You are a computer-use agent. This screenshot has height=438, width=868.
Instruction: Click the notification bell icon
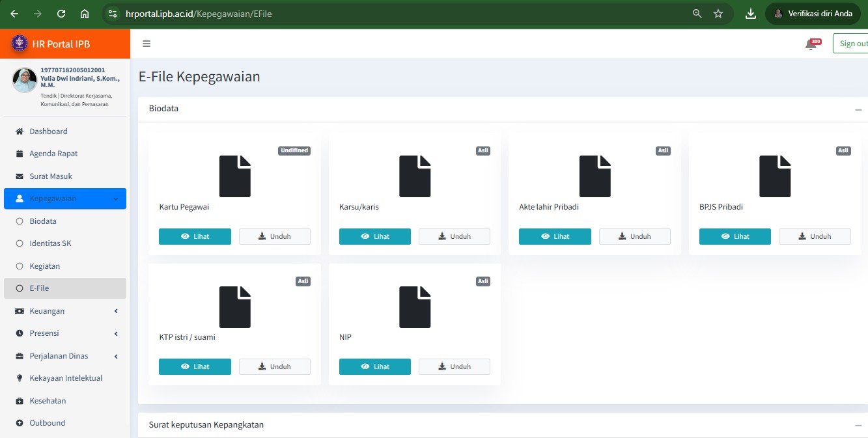pos(811,44)
